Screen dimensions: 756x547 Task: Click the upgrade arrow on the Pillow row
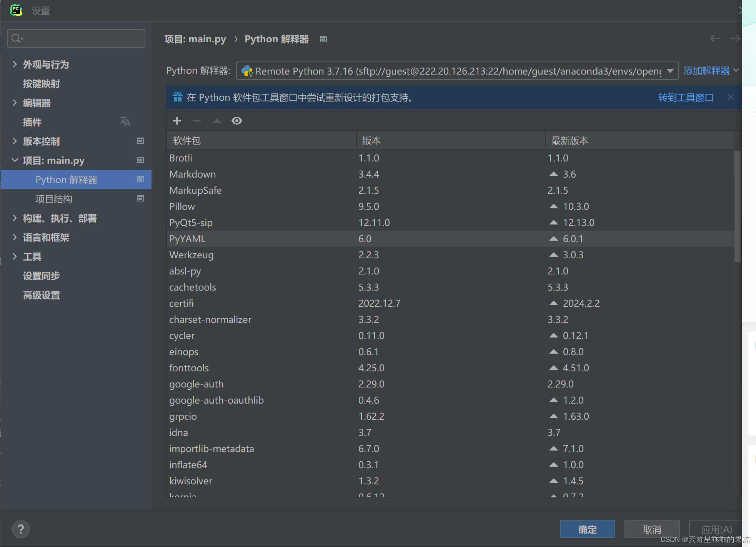tap(553, 206)
